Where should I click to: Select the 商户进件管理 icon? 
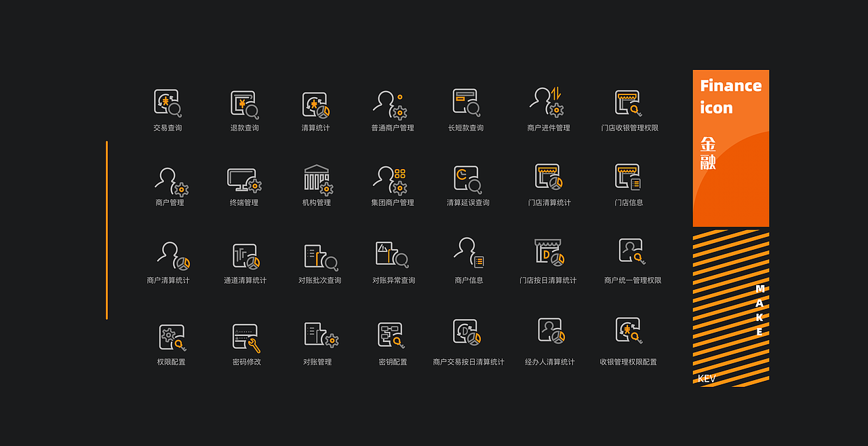(547, 103)
